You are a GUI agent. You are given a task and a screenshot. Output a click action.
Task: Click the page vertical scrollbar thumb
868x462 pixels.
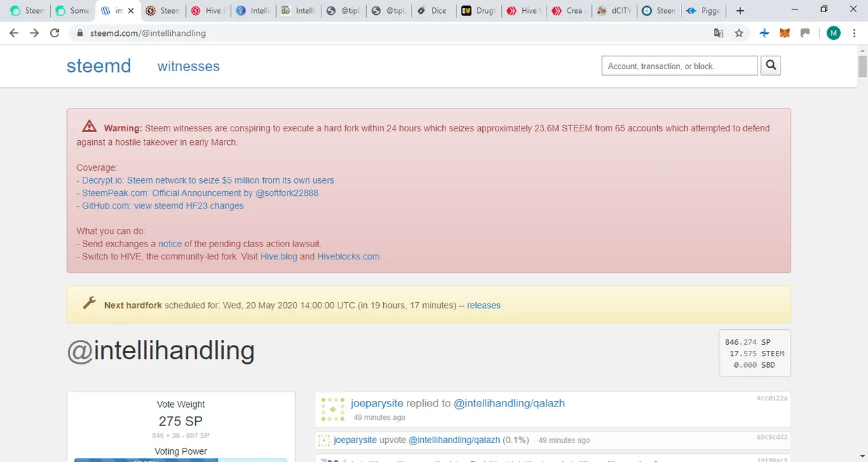(863, 66)
